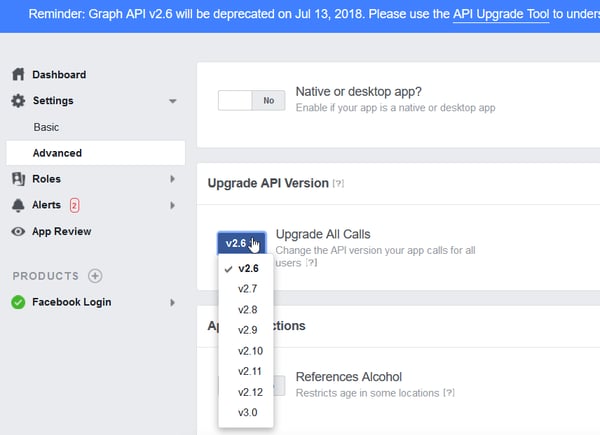Click help icon beside Upgrade API Version
This screenshot has height=435, width=600.
tap(338, 184)
